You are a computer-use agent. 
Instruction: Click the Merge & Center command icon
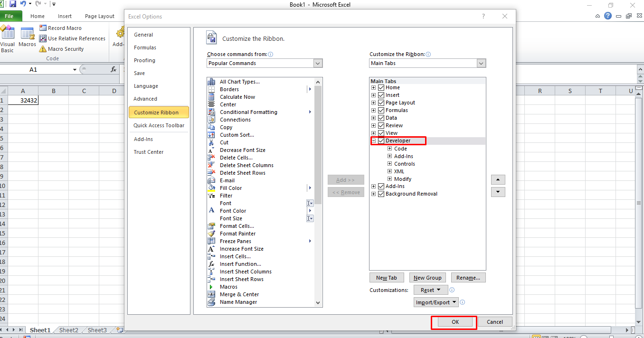212,294
